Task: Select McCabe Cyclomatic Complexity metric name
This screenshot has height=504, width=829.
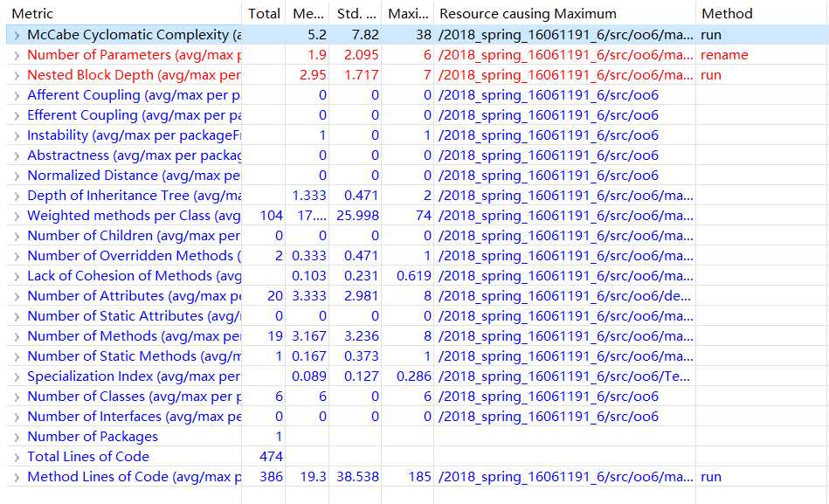Action: [135, 35]
